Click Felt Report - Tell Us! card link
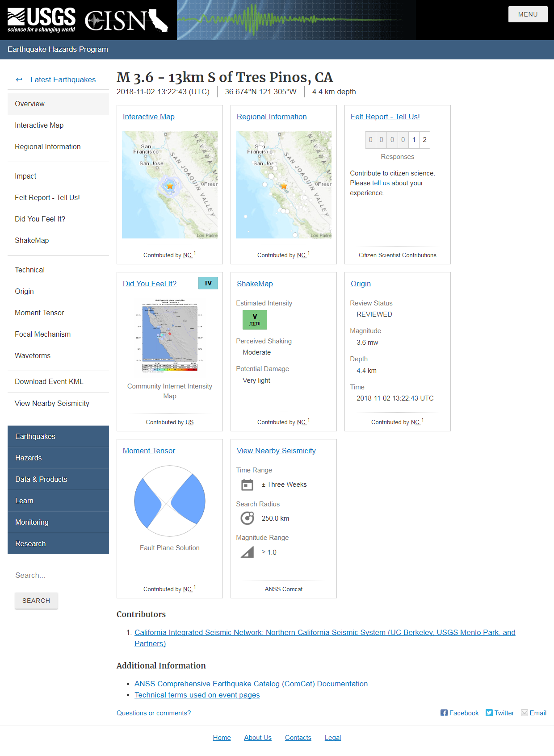The height and width of the screenshot is (756, 554). 385,117
